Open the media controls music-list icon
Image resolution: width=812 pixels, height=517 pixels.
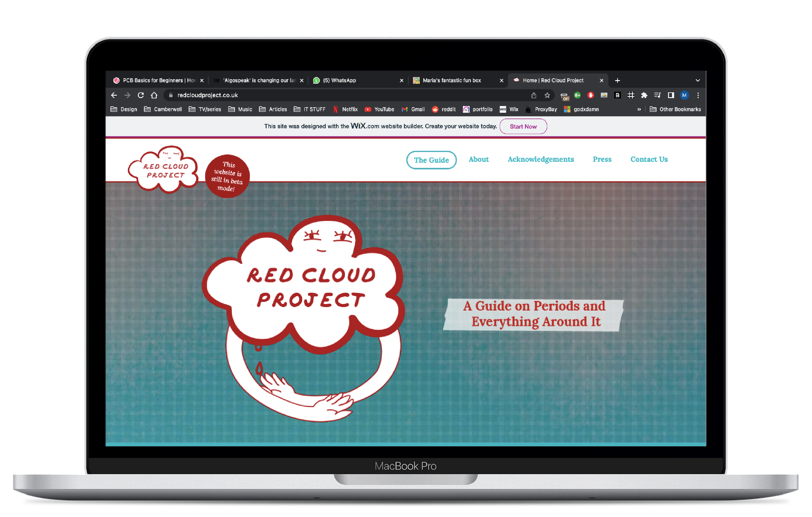(x=657, y=95)
